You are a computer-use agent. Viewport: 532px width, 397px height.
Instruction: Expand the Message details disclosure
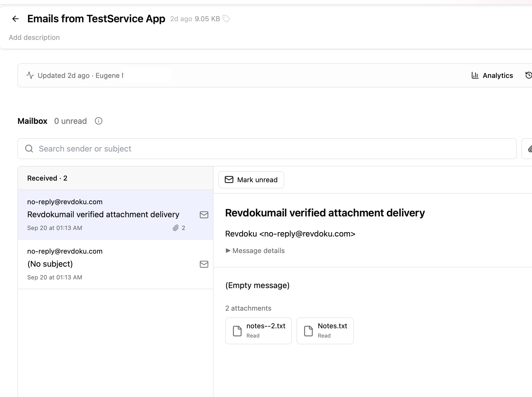click(x=255, y=251)
